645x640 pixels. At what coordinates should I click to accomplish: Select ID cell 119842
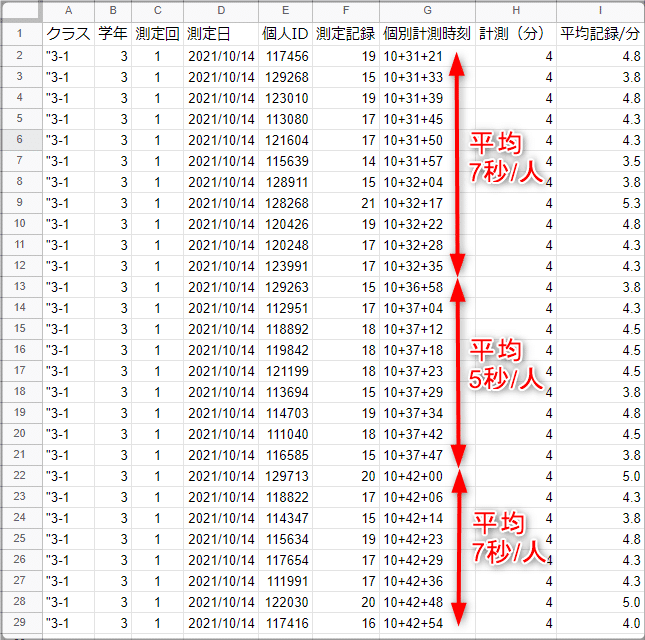[285, 350]
